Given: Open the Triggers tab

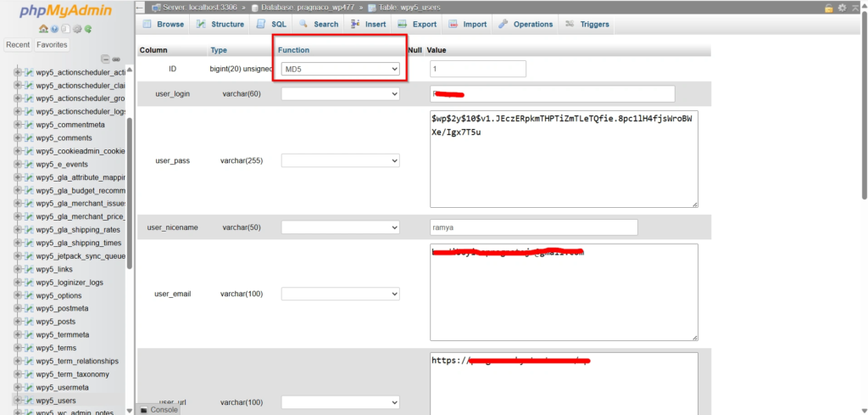Looking at the screenshot, I should (x=587, y=25).
